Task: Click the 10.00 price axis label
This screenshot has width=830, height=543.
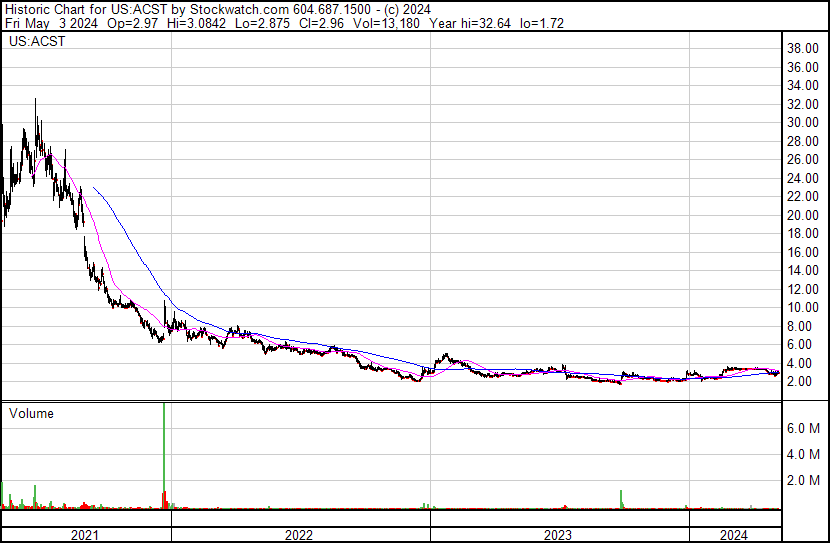Action: [x=803, y=307]
